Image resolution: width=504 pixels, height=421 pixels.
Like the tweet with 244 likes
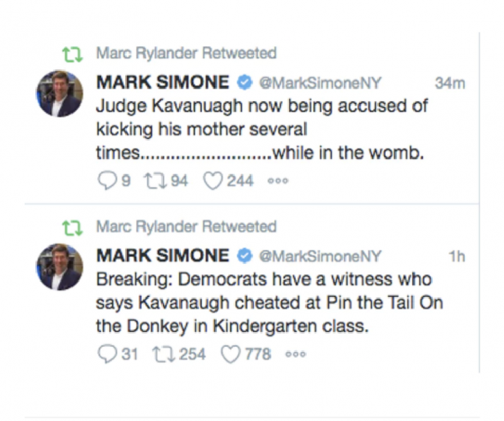213,181
